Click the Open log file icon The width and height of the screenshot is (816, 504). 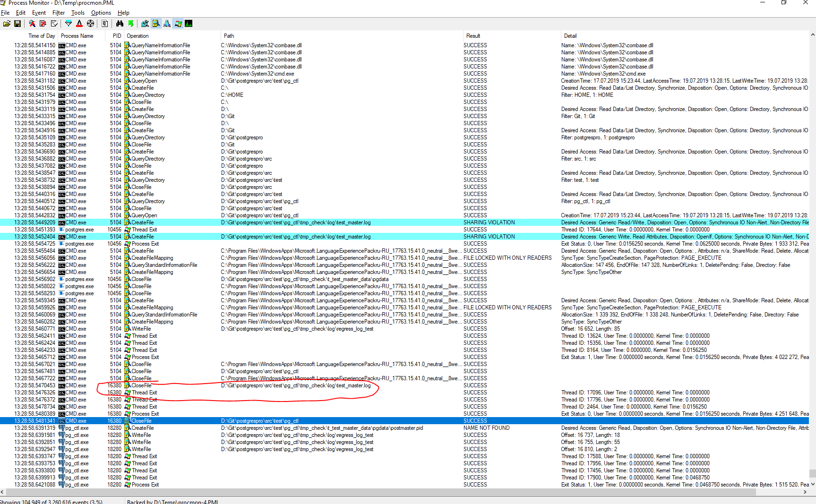[x=7, y=24]
